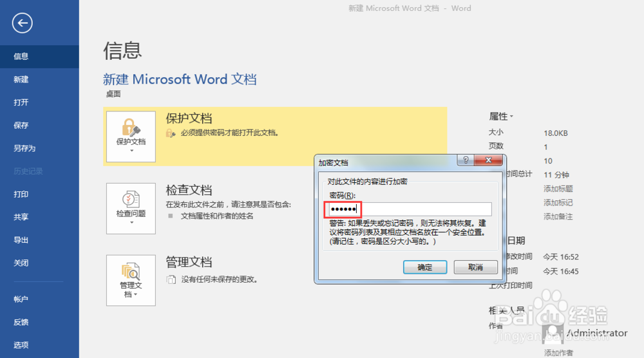Click the 文档属性和作者的姓名 item
Image resolution: width=644 pixels, height=358 pixels.
[217, 216]
